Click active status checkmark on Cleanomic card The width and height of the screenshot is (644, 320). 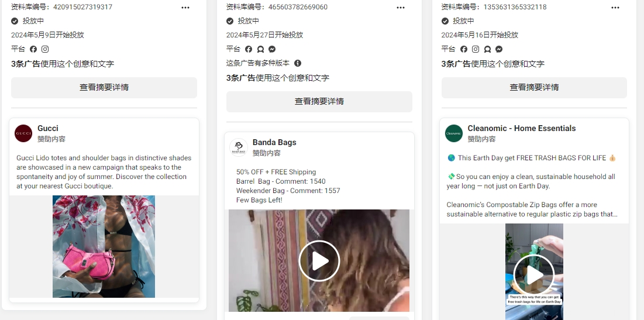coord(445,21)
